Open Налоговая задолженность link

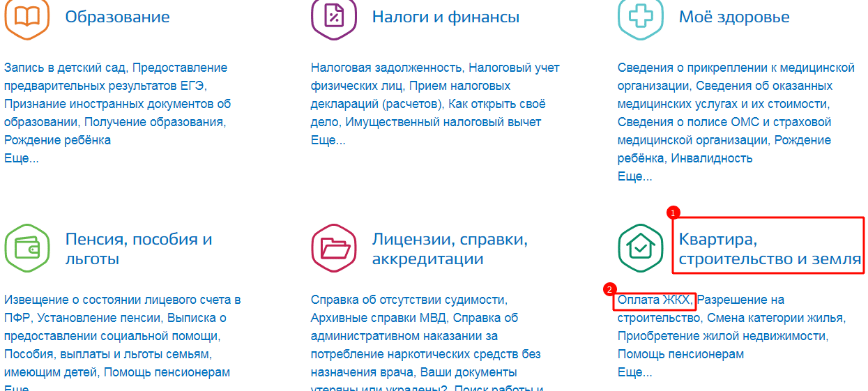(x=388, y=68)
